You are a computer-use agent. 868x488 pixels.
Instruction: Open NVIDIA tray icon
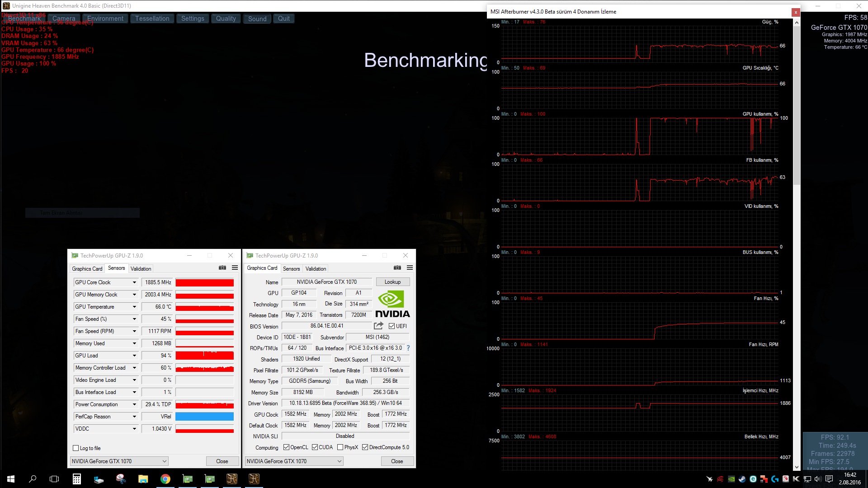[731, 479]
